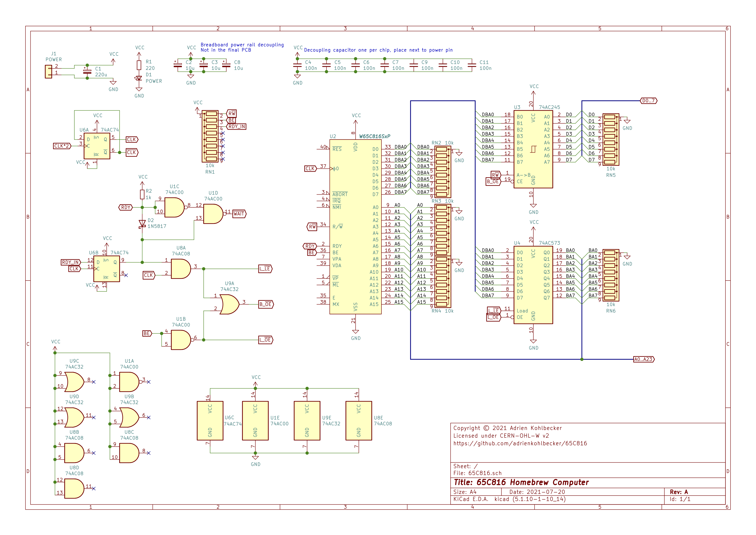Select the WAIT output label
Viewport: 756px width, 535px height.
(x=239, y=214)
